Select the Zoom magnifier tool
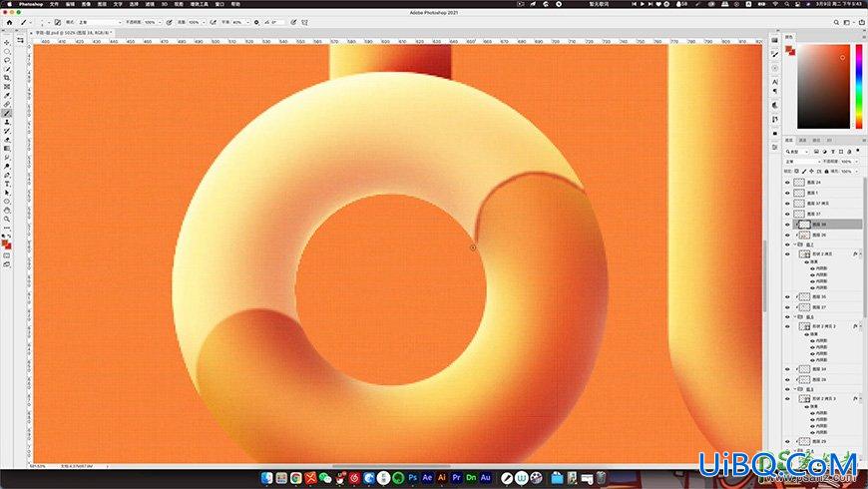The height and width of the screenshot is (489, 868). 7,220
